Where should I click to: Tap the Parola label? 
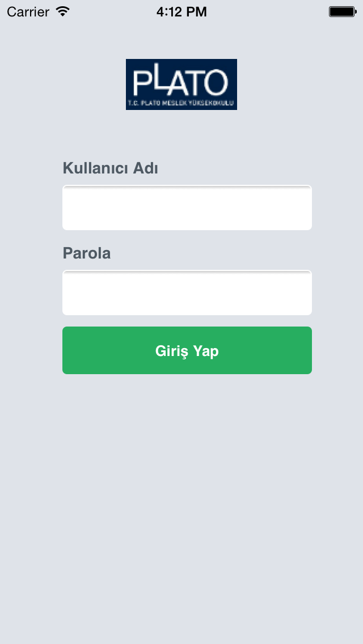coord(87,253)
